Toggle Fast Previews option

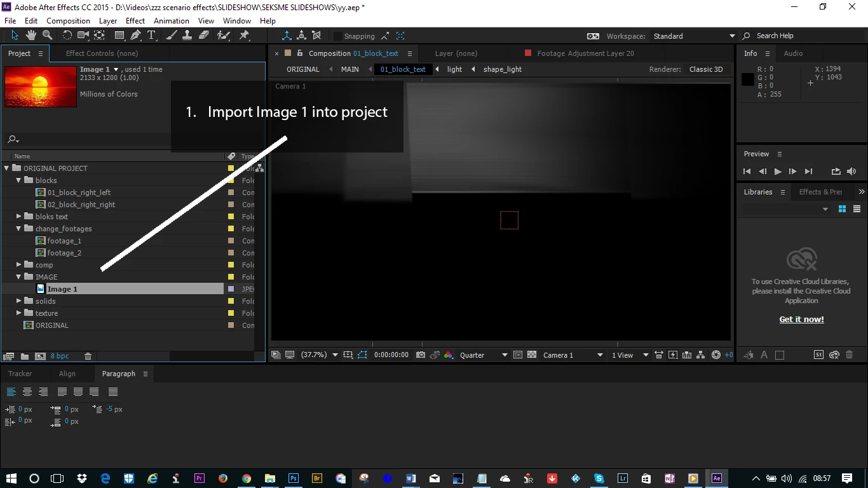(673, 355)
